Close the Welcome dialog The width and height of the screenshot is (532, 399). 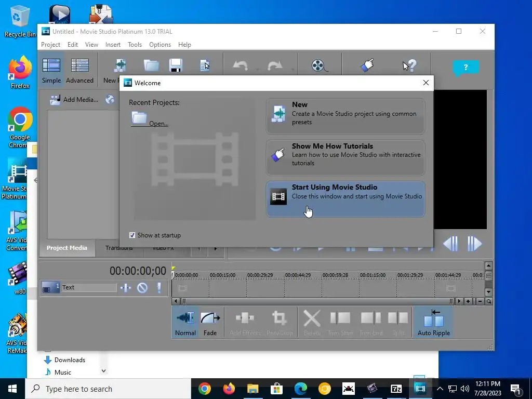coord(426,83)
